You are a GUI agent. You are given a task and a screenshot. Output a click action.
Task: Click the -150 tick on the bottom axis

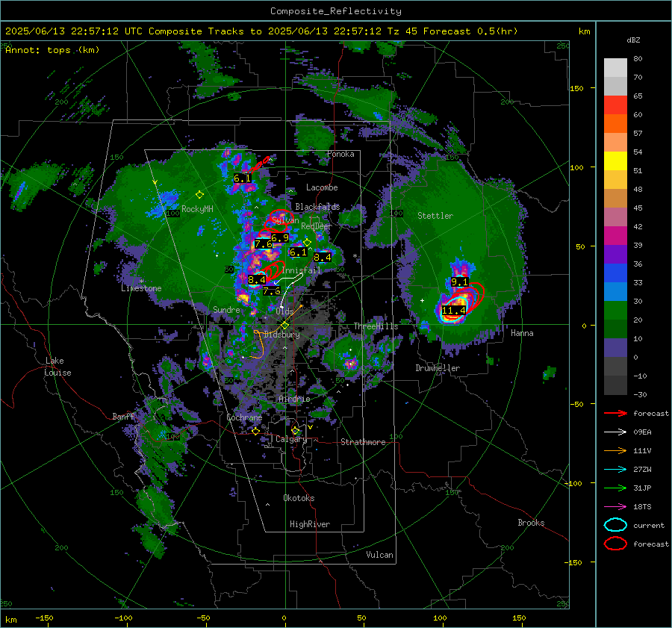coord(44,618)
